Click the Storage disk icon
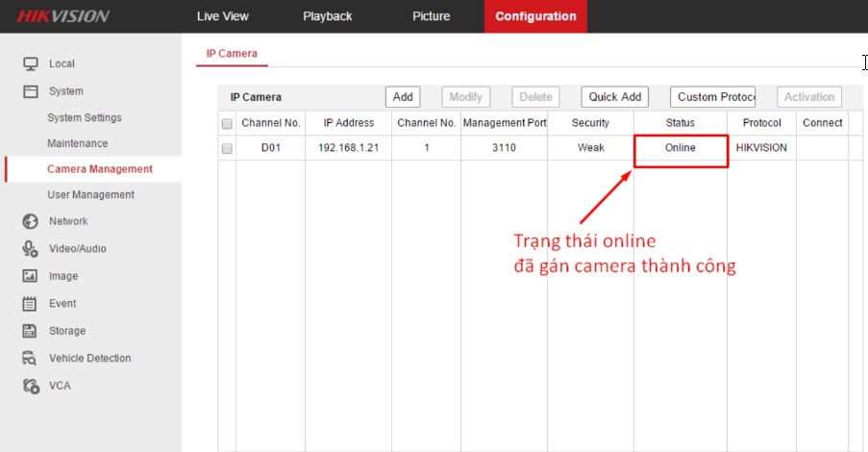This screenshot has height=452, width=868. pyautogui.click(x=30, y=331)
